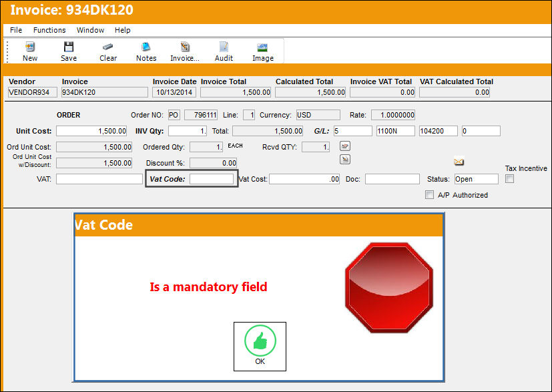This screenshot has width=552, height=392.
Task: Click the New toolbar icon
Action: tap(30, 47)
